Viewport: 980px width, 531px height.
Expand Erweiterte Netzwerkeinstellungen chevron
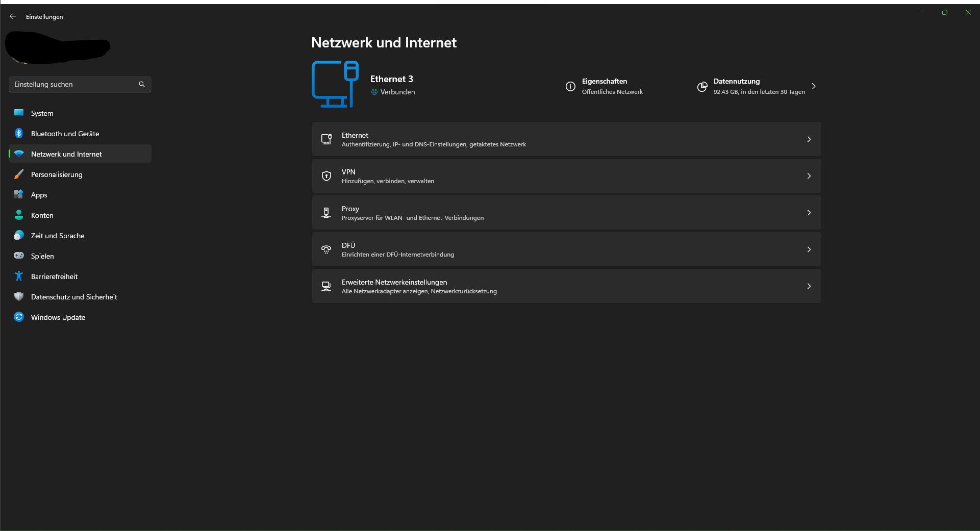click(x=809, y=286)
